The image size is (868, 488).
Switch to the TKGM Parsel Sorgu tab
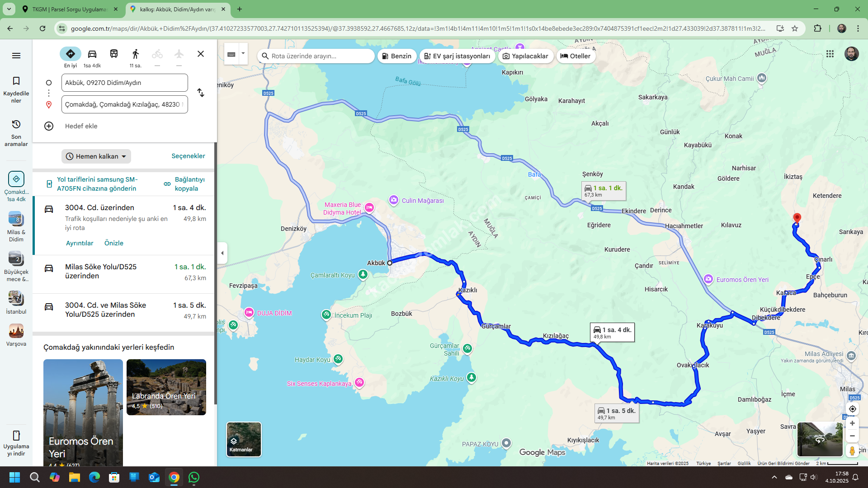69,9
